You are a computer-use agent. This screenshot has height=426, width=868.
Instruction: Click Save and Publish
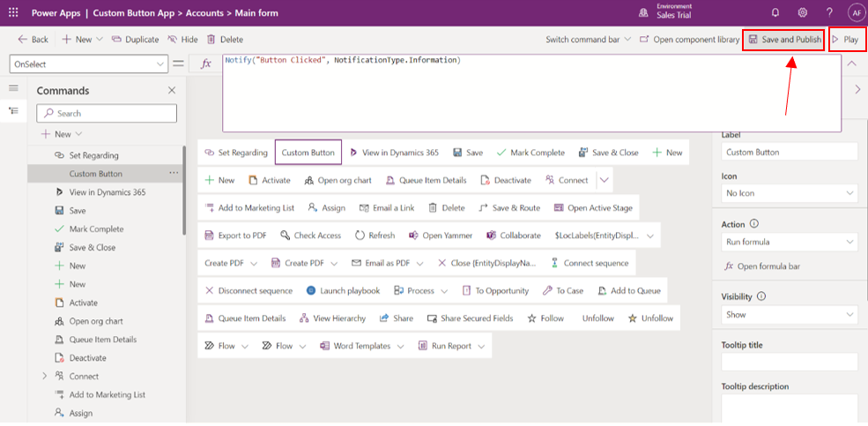tap(784, 40)
